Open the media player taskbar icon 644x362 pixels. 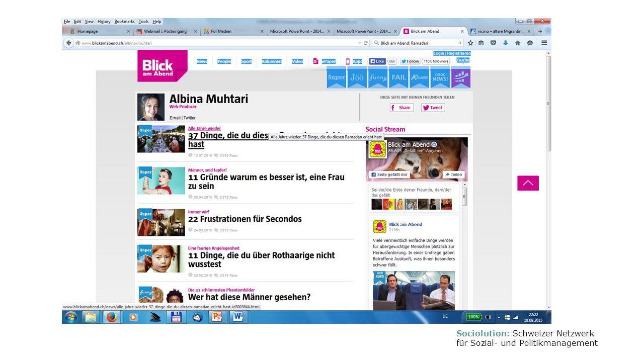(x=133, y=317)
